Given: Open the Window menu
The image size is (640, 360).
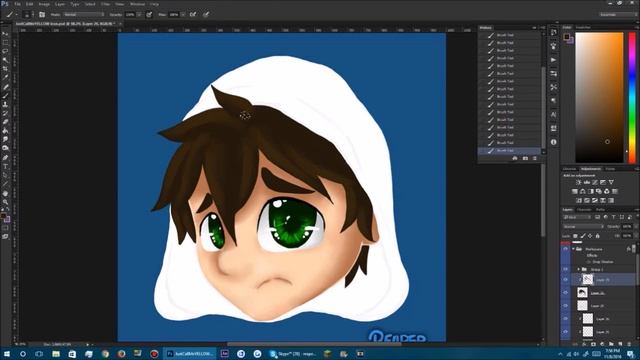Looking at the screenshot, I should point(137,4).
